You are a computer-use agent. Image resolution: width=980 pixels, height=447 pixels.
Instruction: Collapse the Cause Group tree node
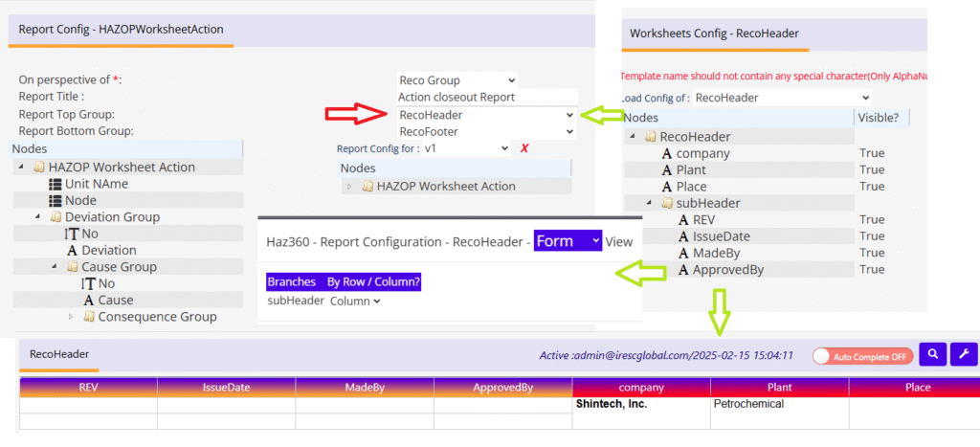click(x=56, y=267)
